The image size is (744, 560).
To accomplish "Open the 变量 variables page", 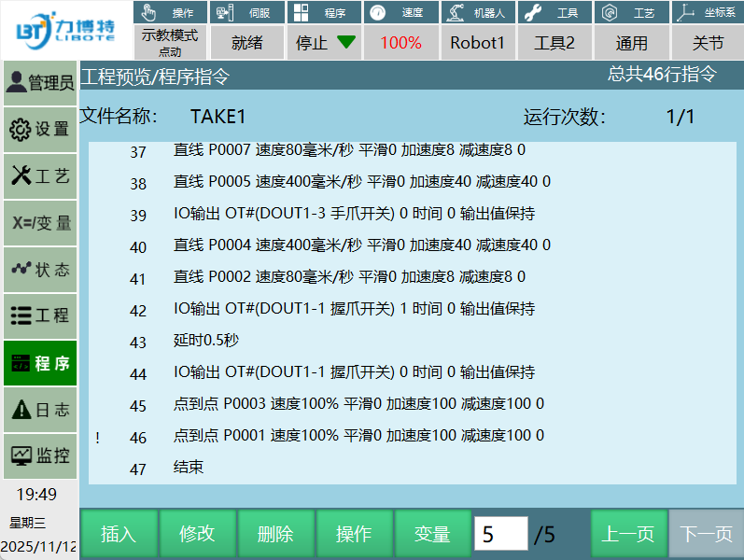I will [x=39, y=223].
